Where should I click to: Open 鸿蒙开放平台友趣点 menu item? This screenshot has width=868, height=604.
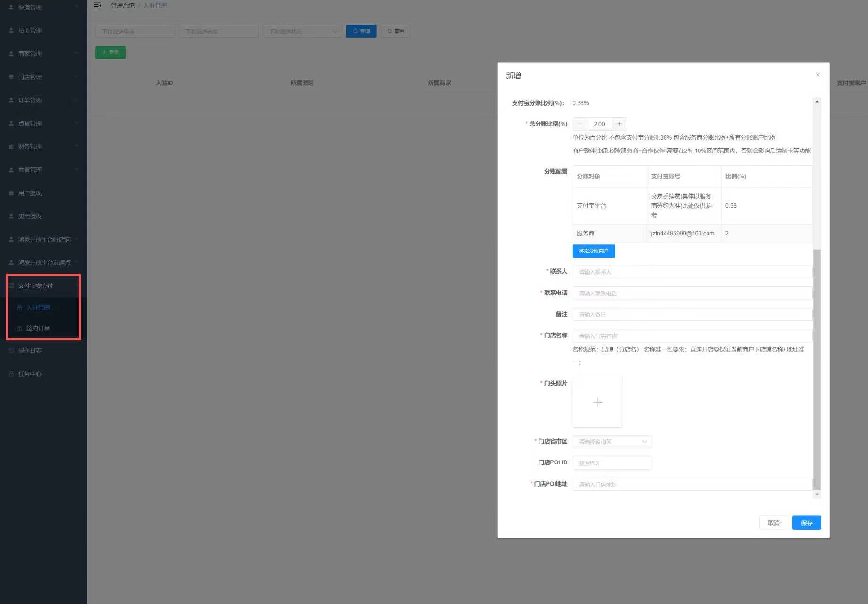click(x=43, y=262)
